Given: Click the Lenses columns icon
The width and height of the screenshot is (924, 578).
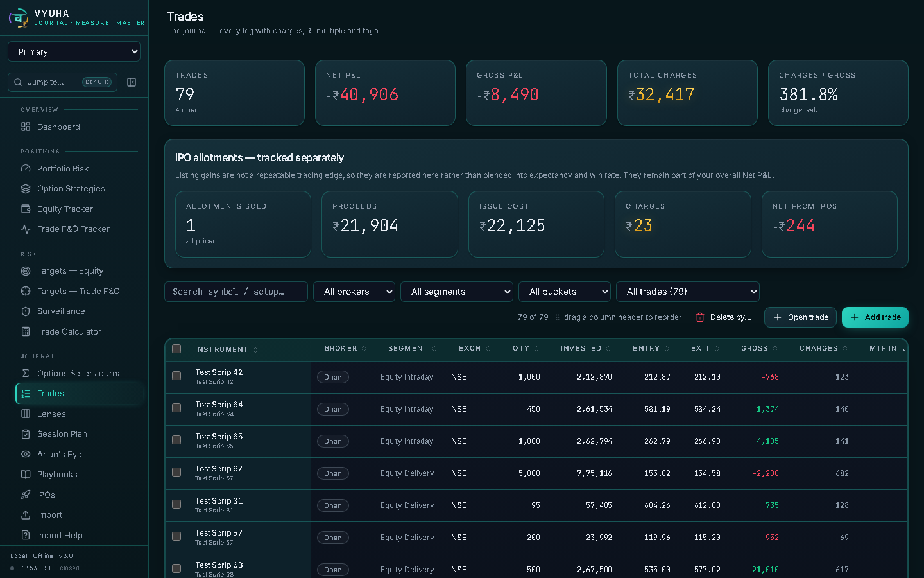Looking at the screenshot, I should tap(26, 414).
